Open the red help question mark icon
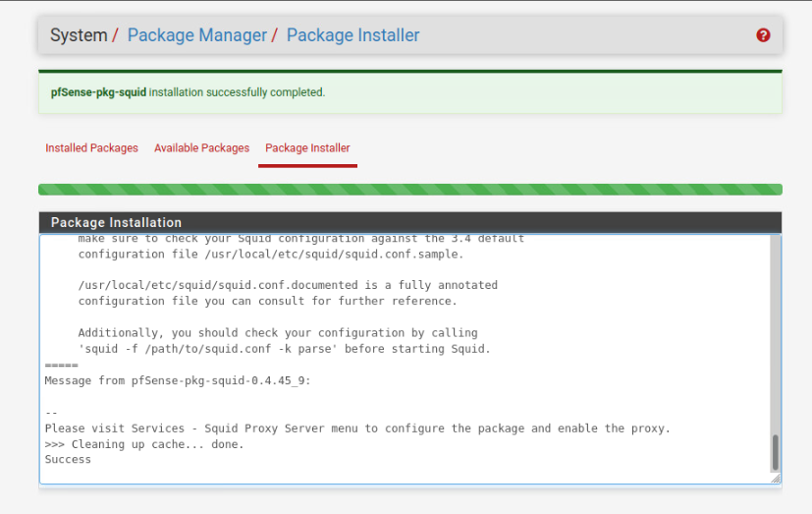The height and width of the screenshot is (514, 812). coord(763,35)
